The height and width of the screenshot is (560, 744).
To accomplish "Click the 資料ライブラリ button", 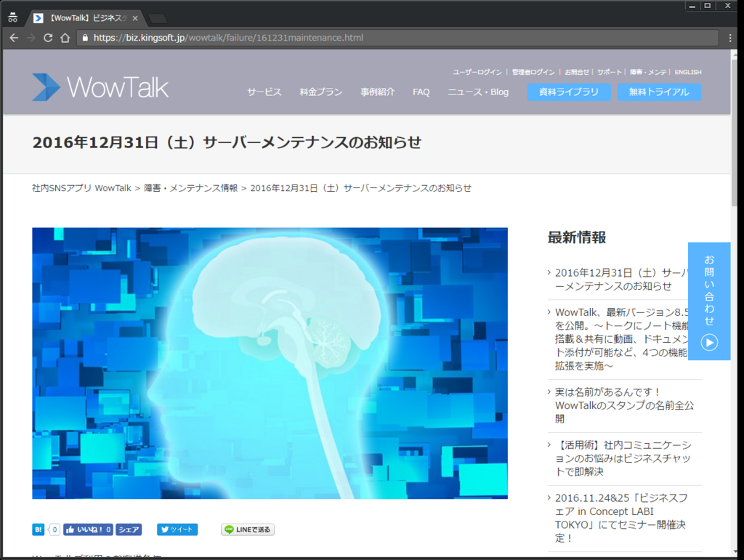I will [569, 92].
